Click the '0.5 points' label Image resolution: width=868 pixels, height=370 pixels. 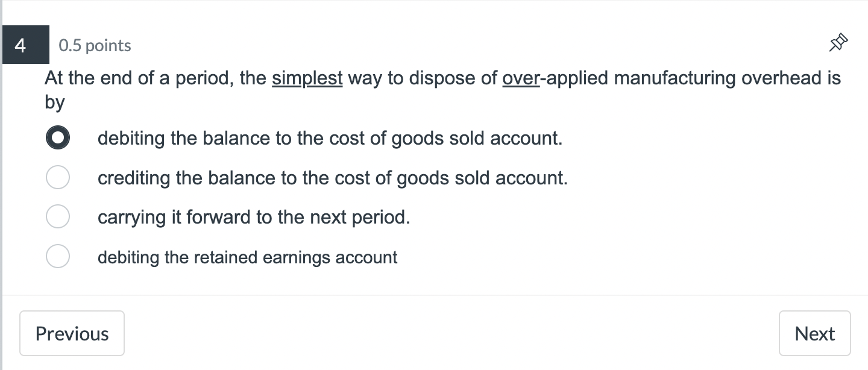[x=95, y=45]
